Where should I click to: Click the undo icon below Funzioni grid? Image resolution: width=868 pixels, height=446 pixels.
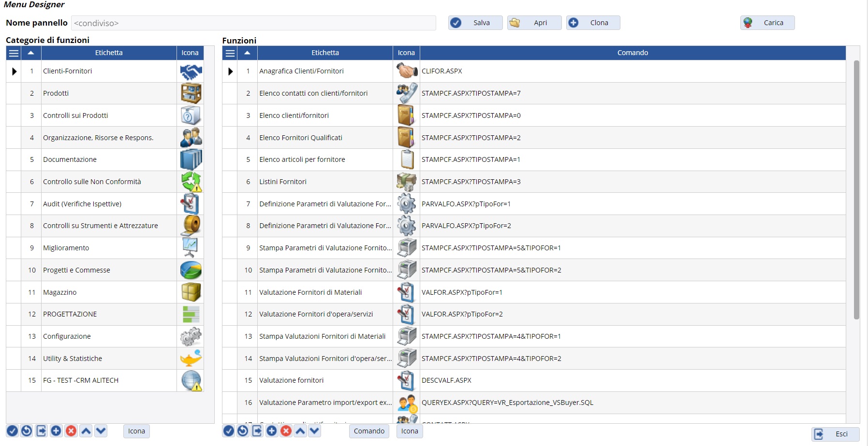click(x=243, y=431)
